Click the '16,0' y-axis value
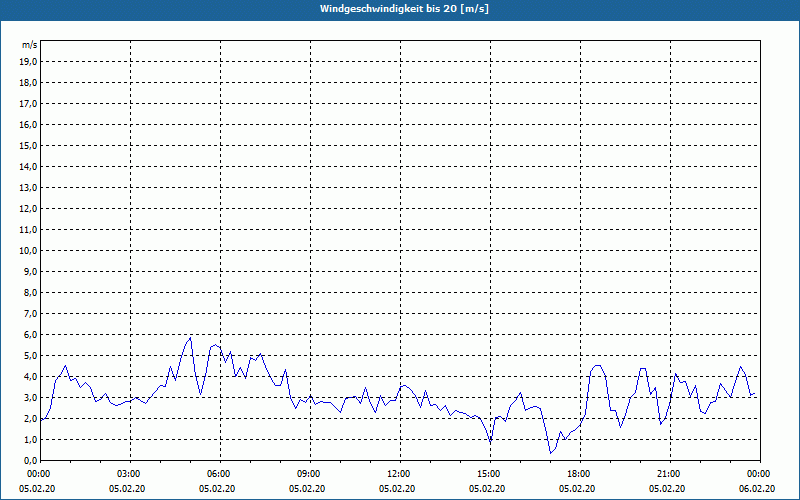The height and width of the screenshot is (500, 800). pyautogui.click(x=28, y=124)
